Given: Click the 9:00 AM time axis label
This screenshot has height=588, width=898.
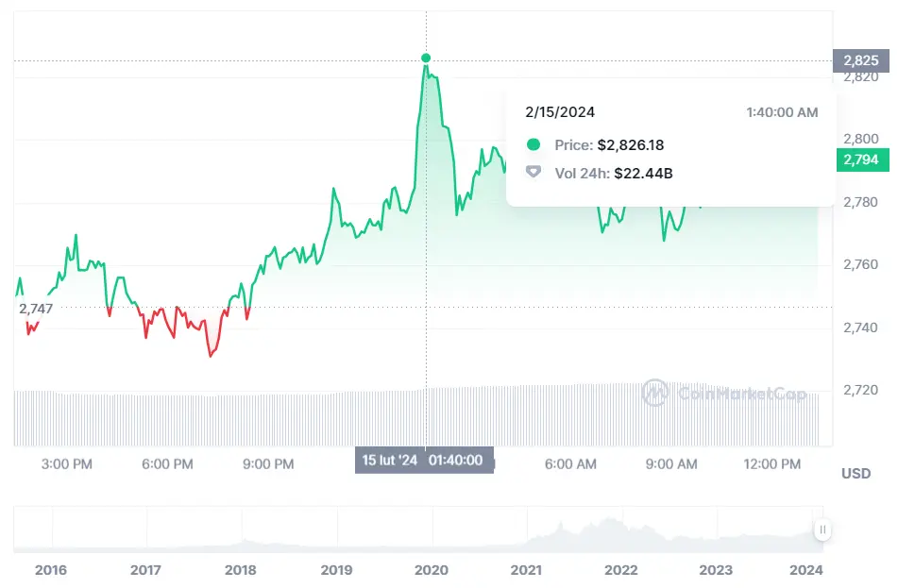Looking at the screenshot, I should tap(671, 464).
